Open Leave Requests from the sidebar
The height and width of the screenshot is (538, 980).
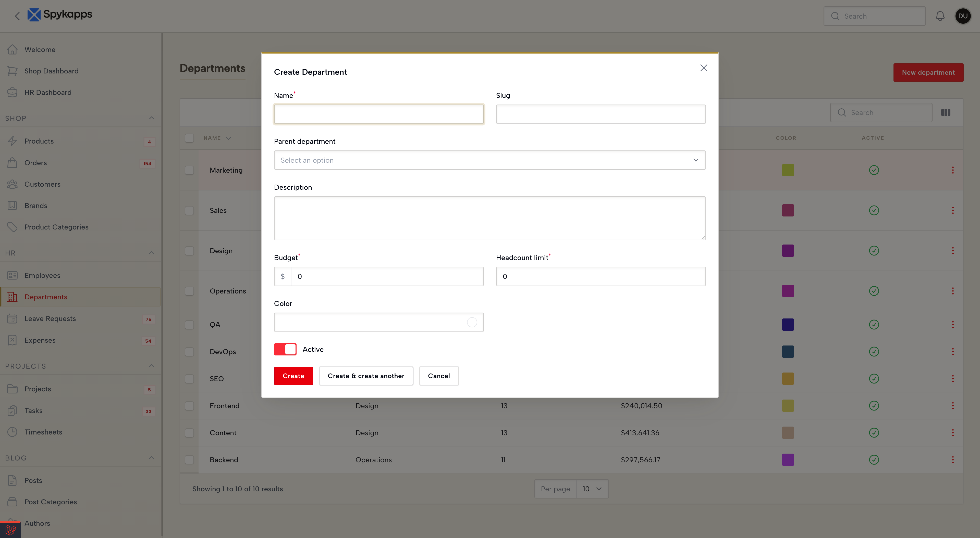pos(50,318)
